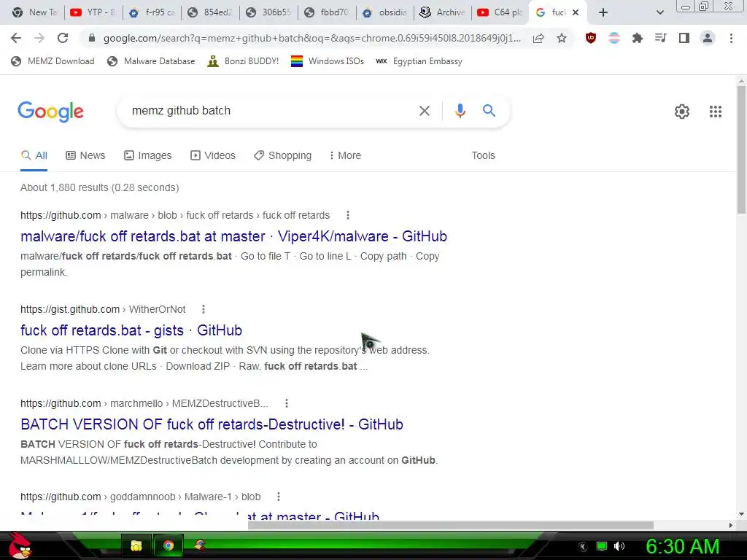Select the All results tab
The width and height of the screenshot is (747, 560).
pyautogui.click(x=34, y=156)
